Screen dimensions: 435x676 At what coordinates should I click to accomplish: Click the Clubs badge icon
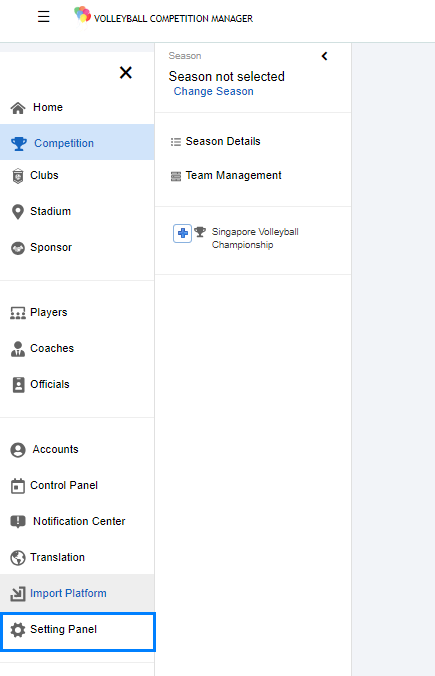[18, 176]
